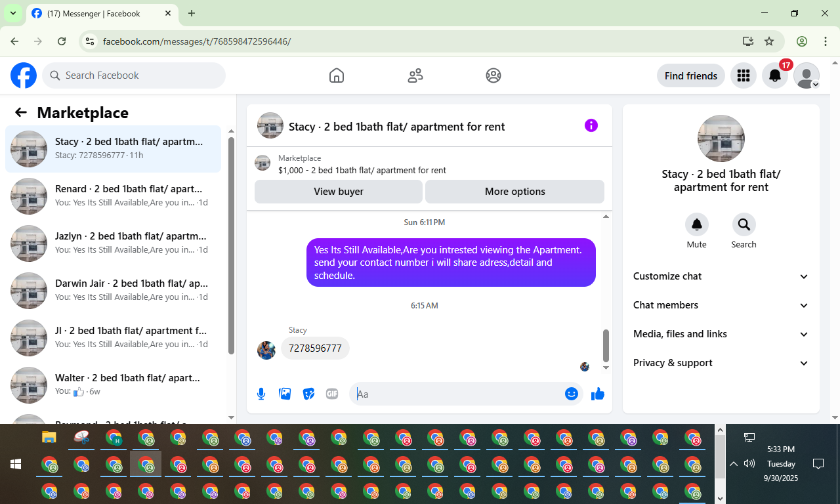
Task: Click browser Back arrow
Action: 14,41
